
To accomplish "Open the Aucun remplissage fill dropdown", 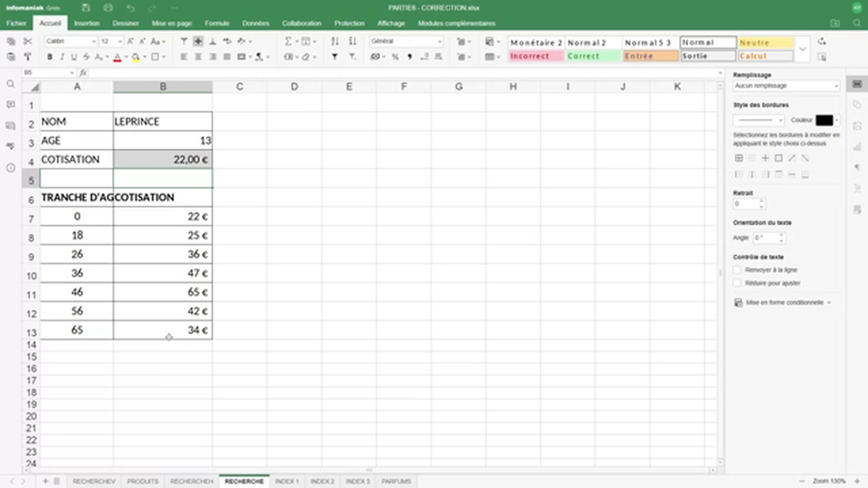I will pyautogui.click(x=787, y=86).
